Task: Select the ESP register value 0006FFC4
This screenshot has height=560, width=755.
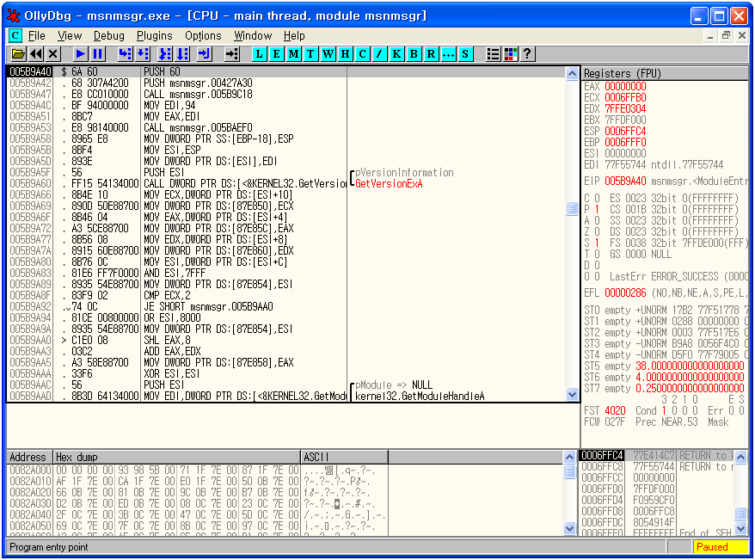Action: tap(625, 132)
